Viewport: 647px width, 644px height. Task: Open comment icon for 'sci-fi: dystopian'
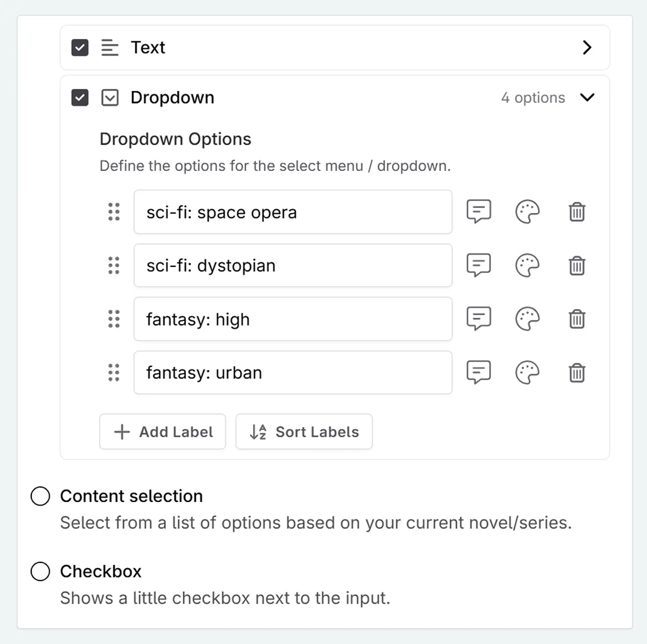point(479,266)
